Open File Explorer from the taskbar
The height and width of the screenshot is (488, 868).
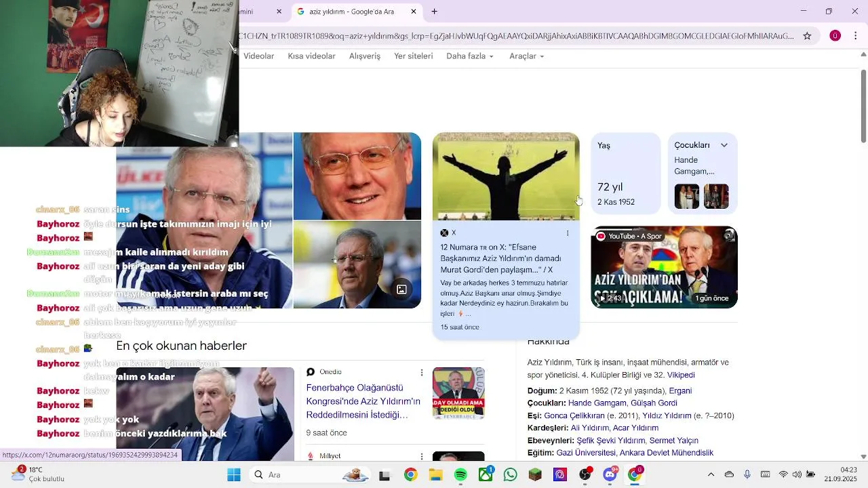[x=435, y=475]
